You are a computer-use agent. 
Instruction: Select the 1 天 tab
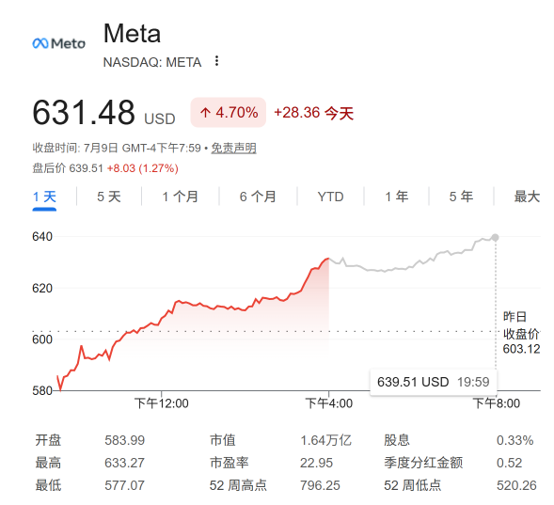(45, 196)
